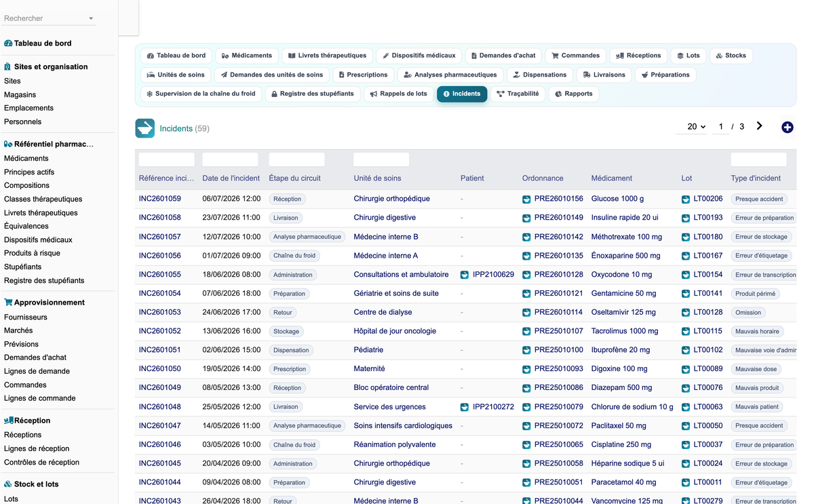Open Analyses pharmaceutiques tab
Image resolution: width=814 pixels, height=504 pixels.
pyautogui.click(x=450, y=75)
